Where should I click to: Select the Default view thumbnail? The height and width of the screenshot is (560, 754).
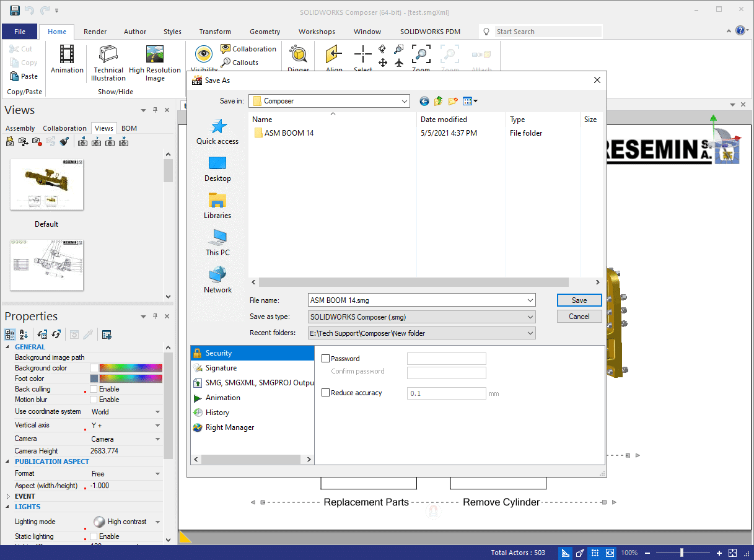46,184
